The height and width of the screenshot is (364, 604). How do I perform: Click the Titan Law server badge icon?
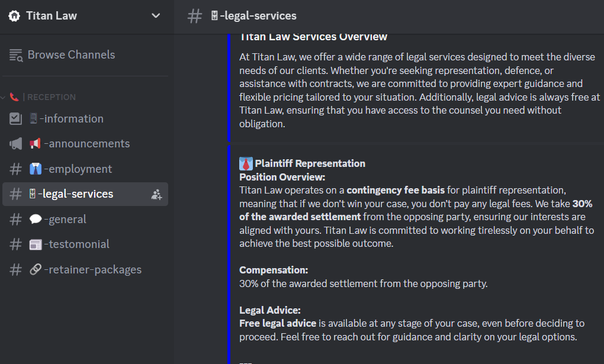tap(14, 16)
